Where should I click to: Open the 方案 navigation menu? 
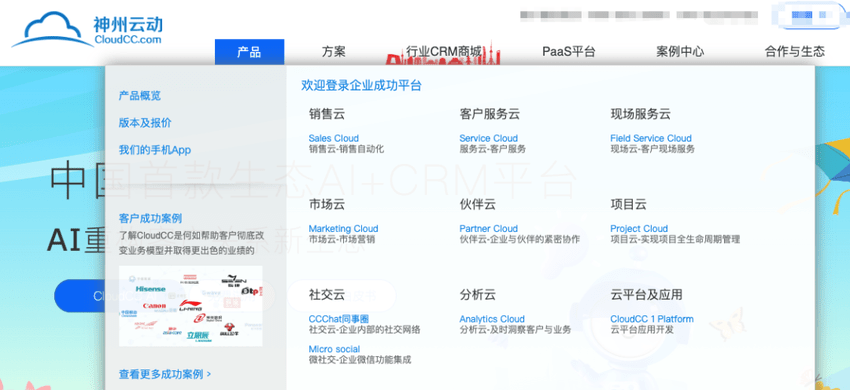click(x=333, y=52)
